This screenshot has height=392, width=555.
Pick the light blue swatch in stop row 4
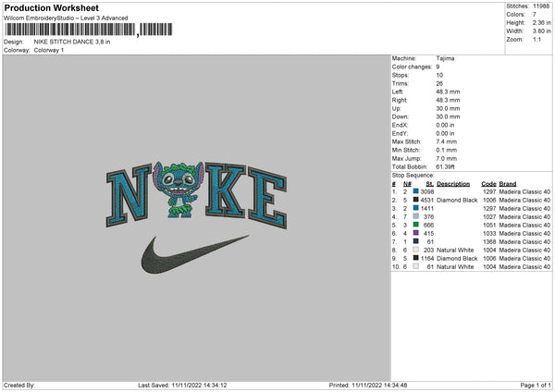416,216
